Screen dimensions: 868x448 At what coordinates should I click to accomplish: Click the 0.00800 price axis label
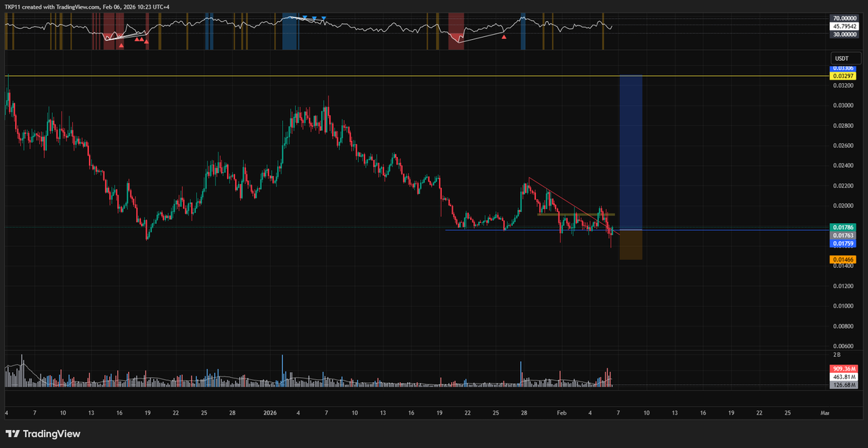(x=843, y=326)
